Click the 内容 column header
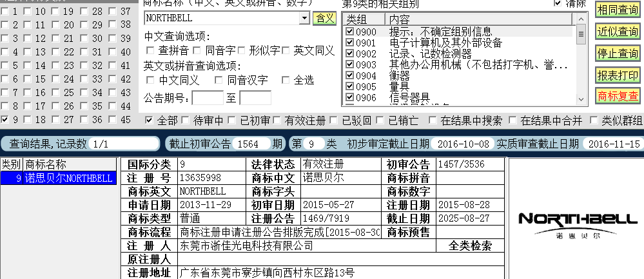This screenshot has width=644, height=279. pos(478,19)
